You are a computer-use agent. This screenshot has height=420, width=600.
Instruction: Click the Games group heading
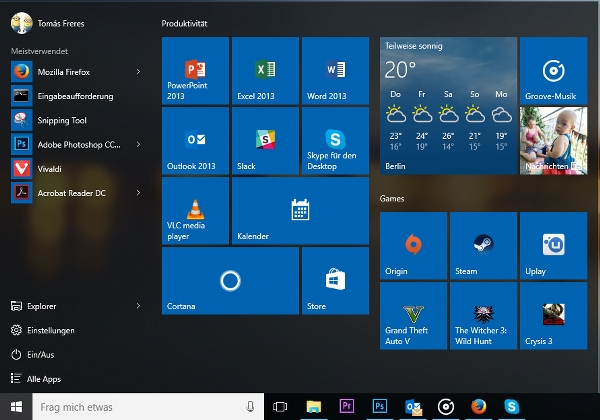click(392, 199)
